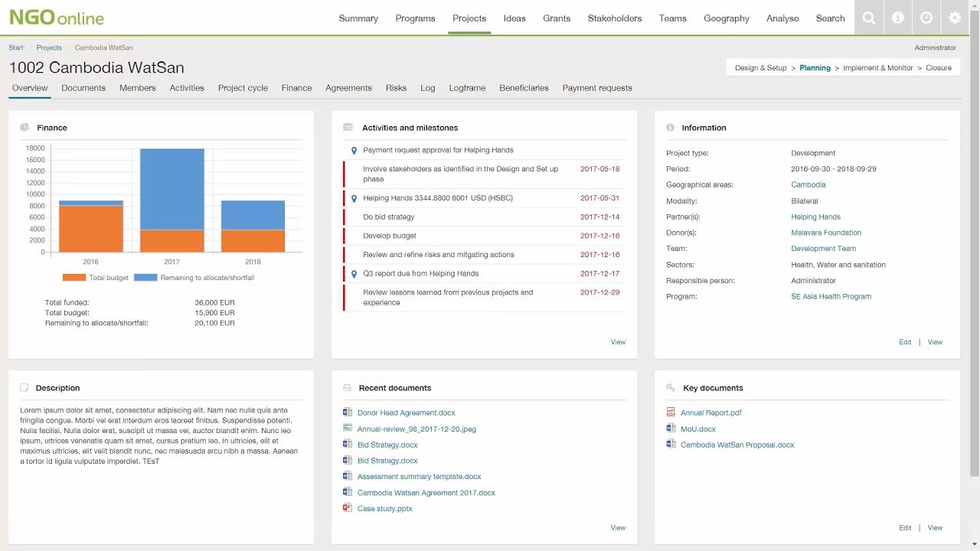Click blue Remaining to allocate/shortfall legend swatch
This screenshot has width=980, height=551.
click(x=145, y=278)
